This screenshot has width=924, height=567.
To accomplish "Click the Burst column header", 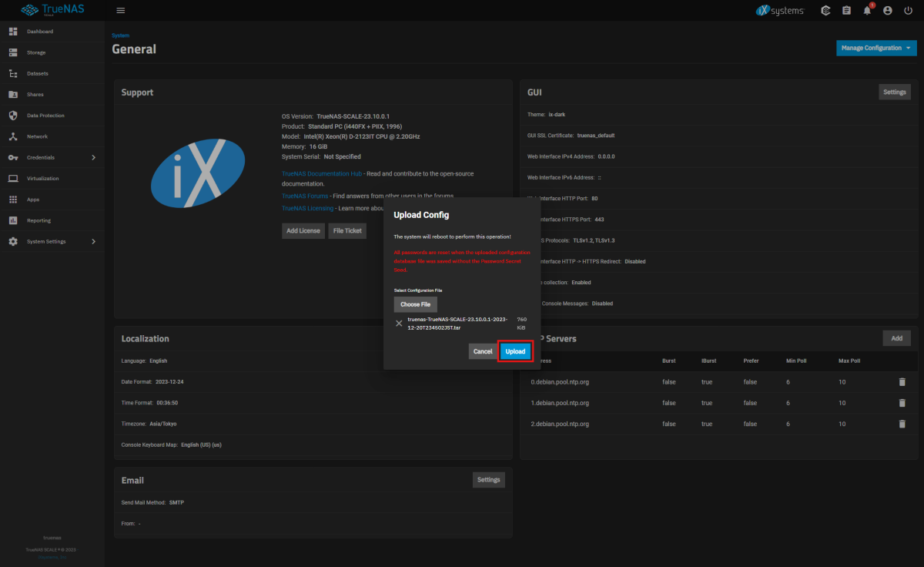I will pyautogui.click(x=669, y=361).
